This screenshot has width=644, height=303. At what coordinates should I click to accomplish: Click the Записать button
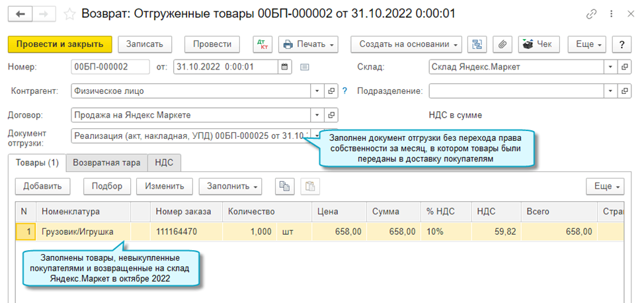[144, 44]
